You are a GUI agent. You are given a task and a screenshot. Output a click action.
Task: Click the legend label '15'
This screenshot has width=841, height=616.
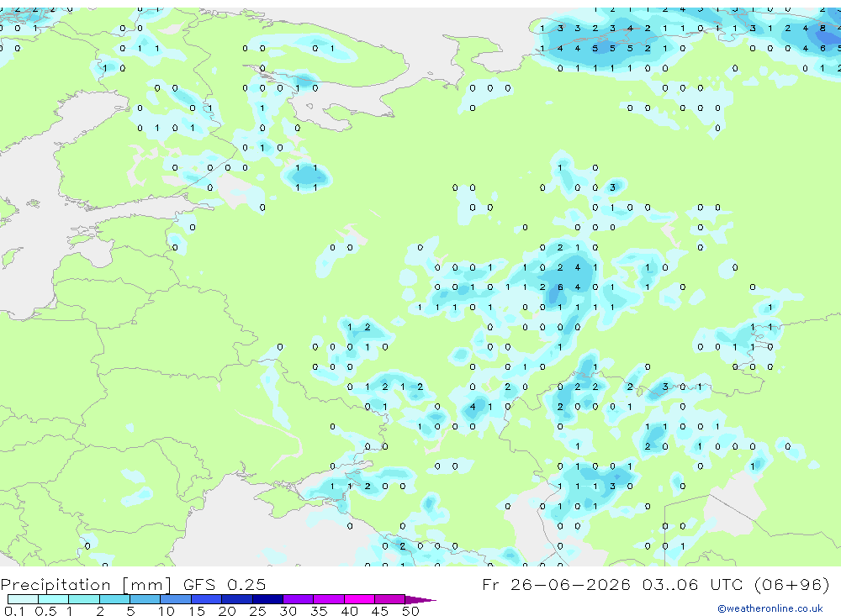[197, 611]
